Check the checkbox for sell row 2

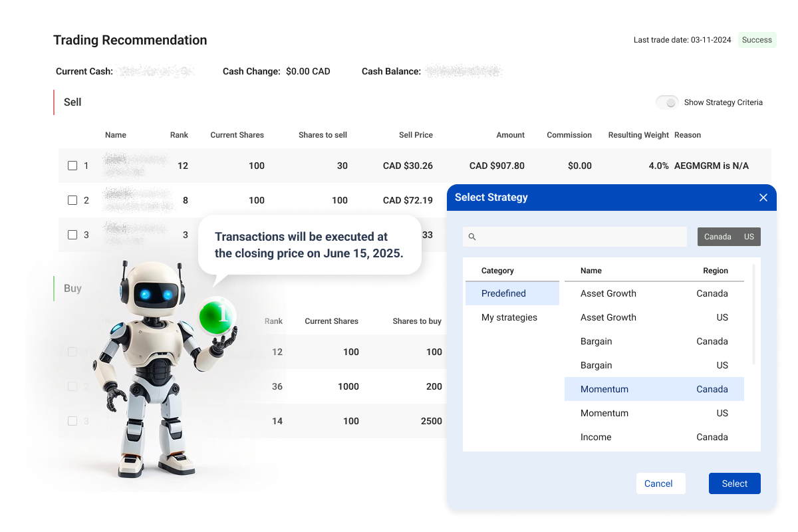[x=73, y=200]
